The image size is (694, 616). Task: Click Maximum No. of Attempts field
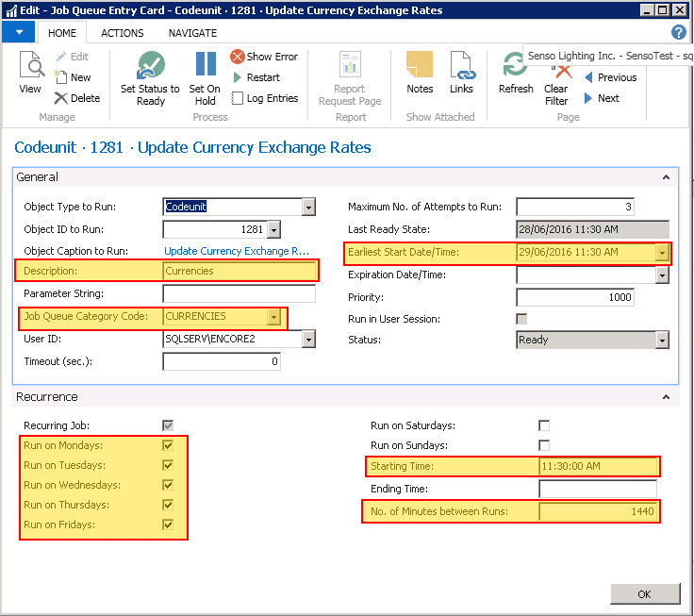coord(575,207)
